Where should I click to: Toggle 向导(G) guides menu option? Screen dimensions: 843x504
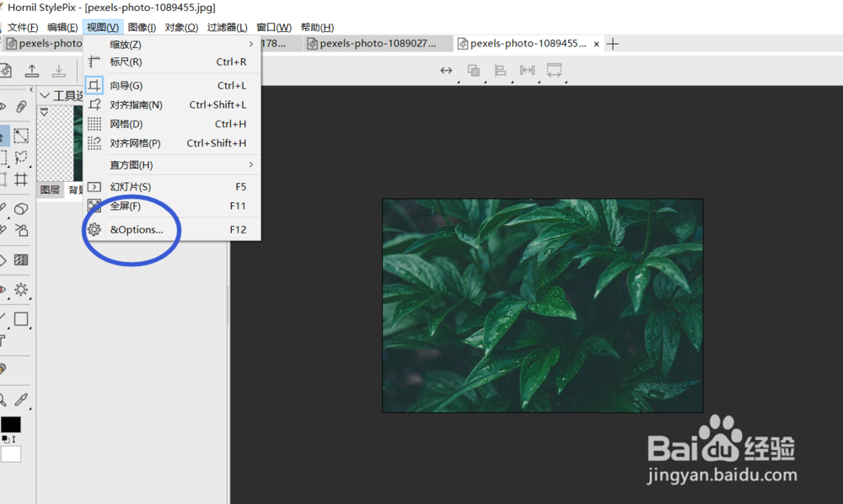[172, 85]
